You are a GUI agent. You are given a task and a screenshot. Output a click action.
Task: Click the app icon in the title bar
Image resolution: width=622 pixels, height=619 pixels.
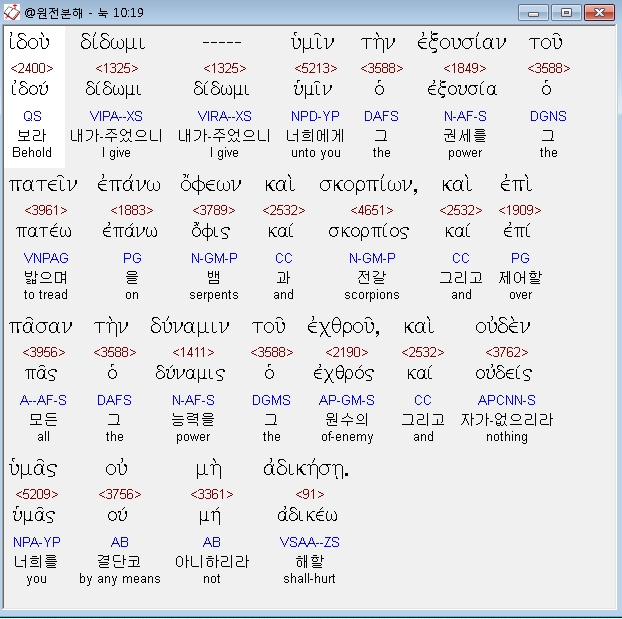click(x=12, y=12)
